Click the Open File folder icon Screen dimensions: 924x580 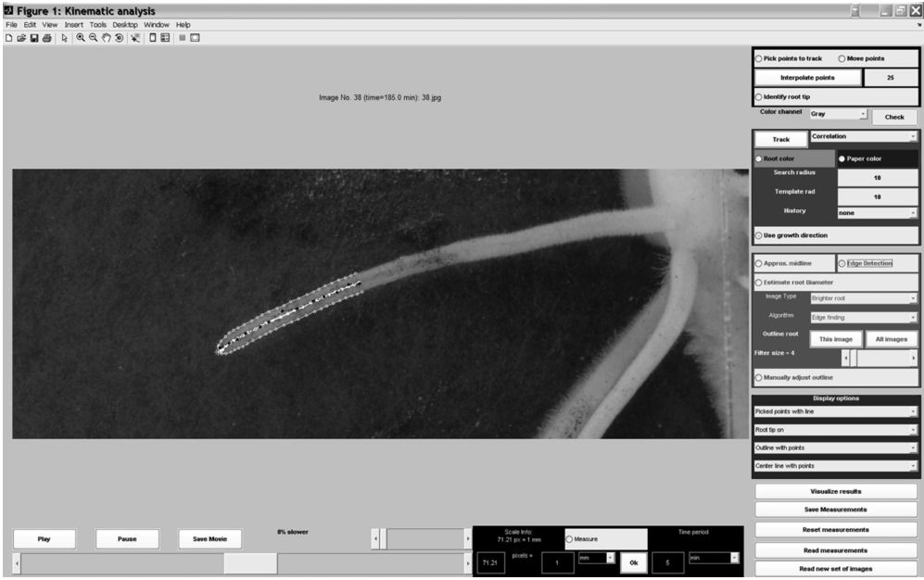pyautogui.click(x=21, y=38)
